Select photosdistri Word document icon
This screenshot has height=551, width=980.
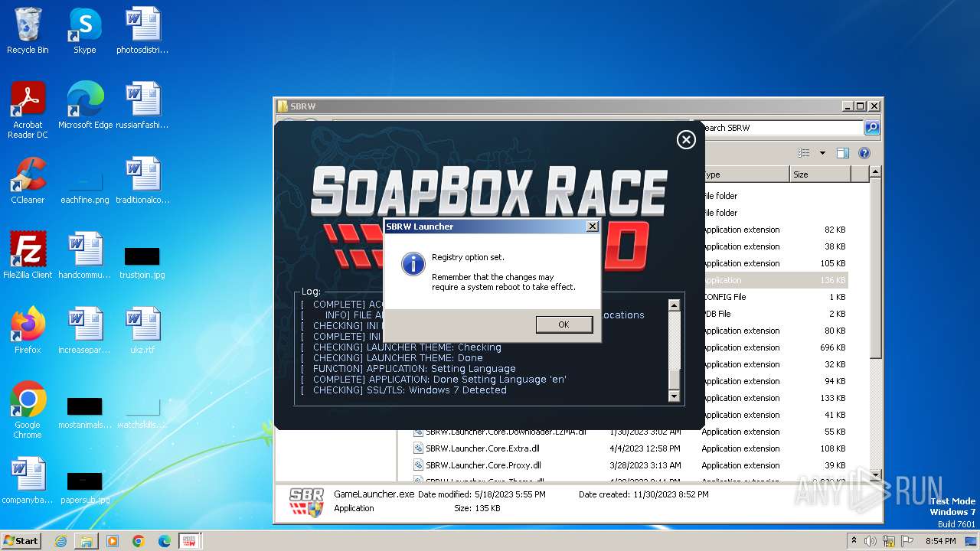[x=142, y=31]
